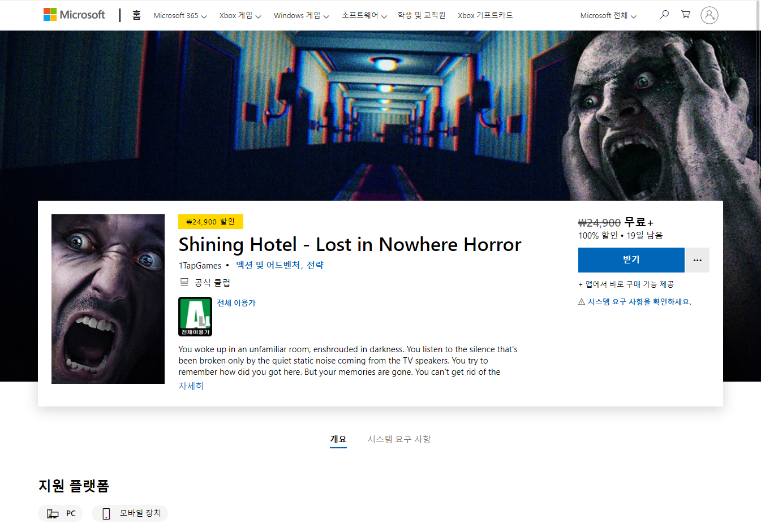This screenshot has height=532, width=761.
Task: Click the 100% 할인 • 19일 남음 text
Action: pos(620,236)
